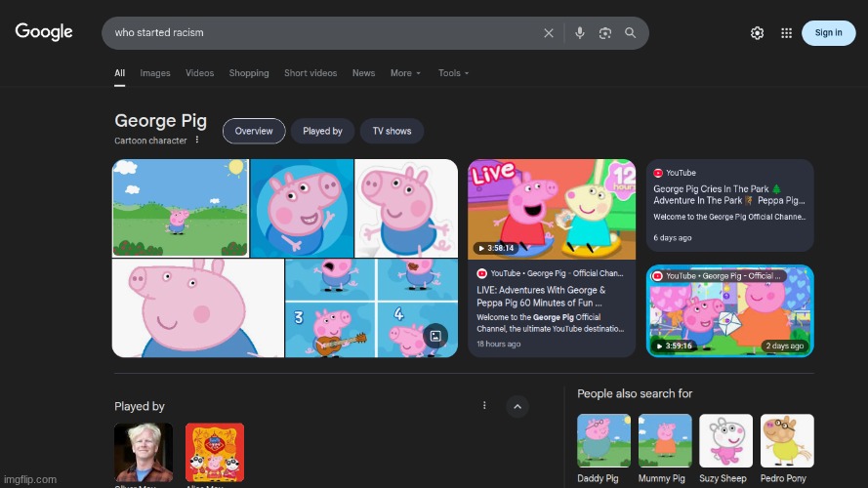Open Google Lens image search
This screenshot has height=488, width=868.
(x=605, y=33)
